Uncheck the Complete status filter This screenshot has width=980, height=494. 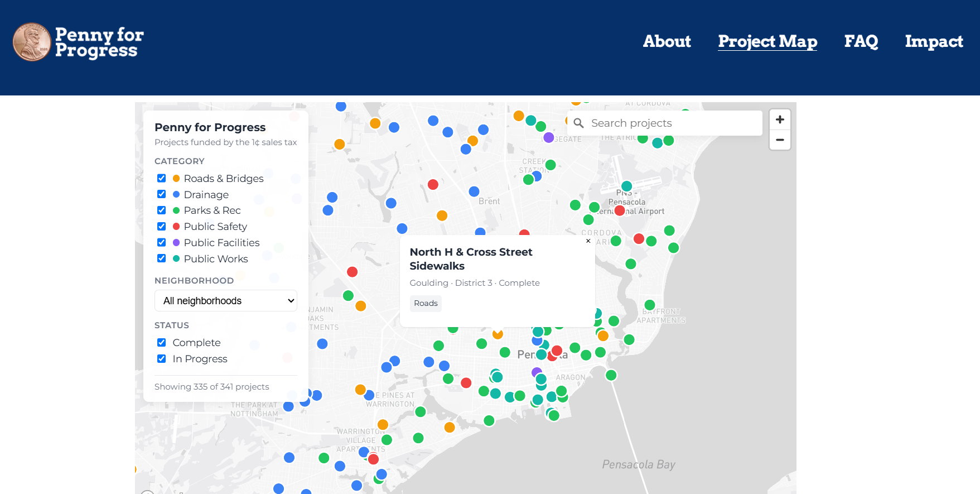click(161, 343)
